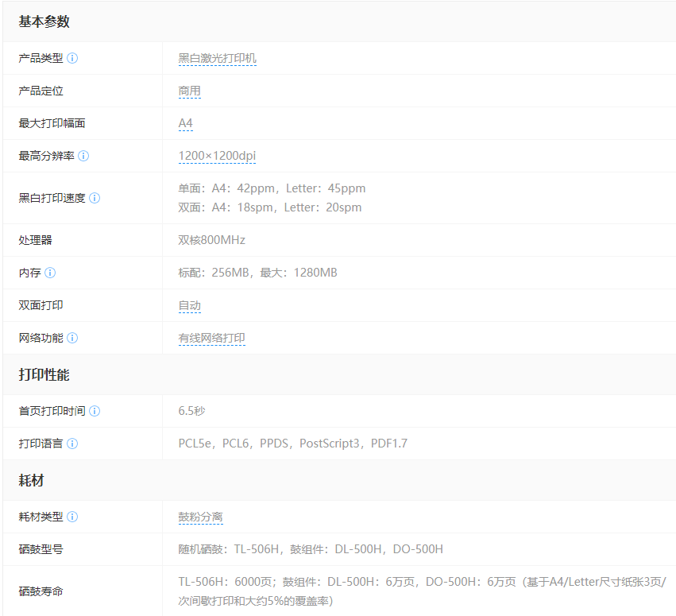Click the info icon beside 内存
This screenshot has width=676, height=616.
[50, 273]
